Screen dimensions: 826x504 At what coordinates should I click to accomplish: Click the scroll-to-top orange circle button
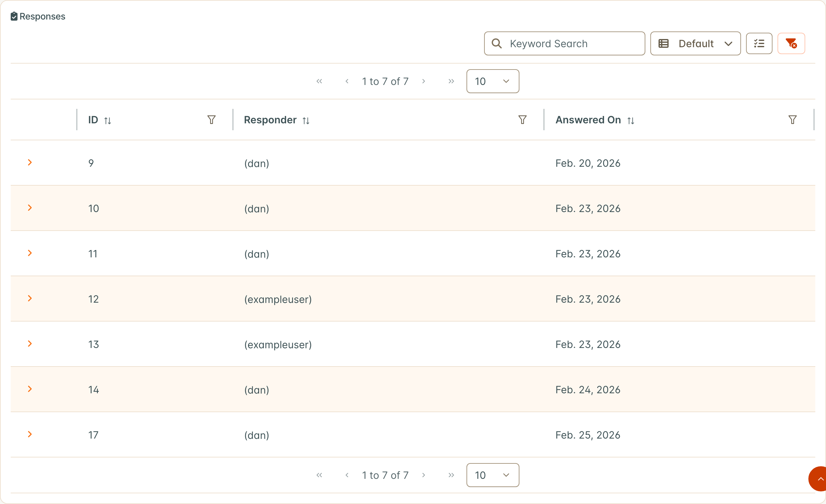coord(818,479)
